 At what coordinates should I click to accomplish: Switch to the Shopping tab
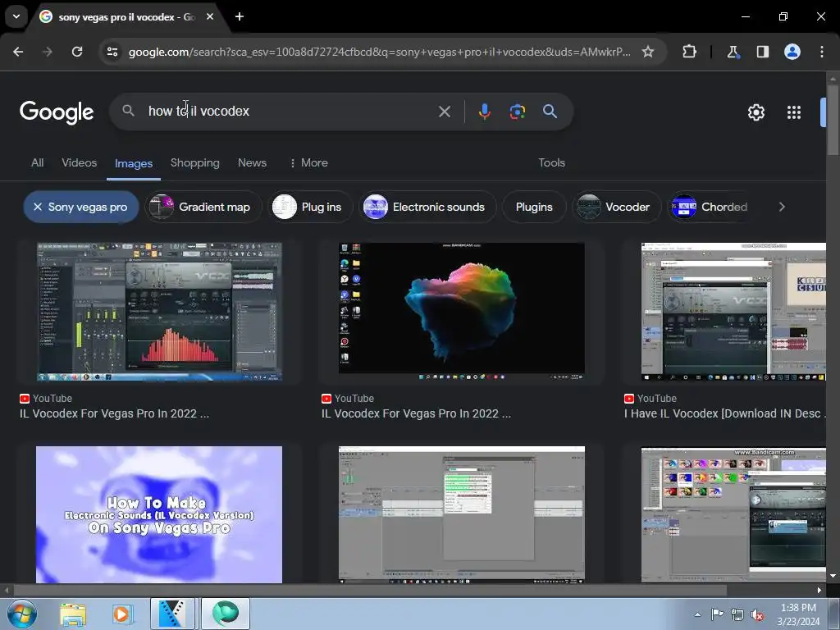click(195, 163)
